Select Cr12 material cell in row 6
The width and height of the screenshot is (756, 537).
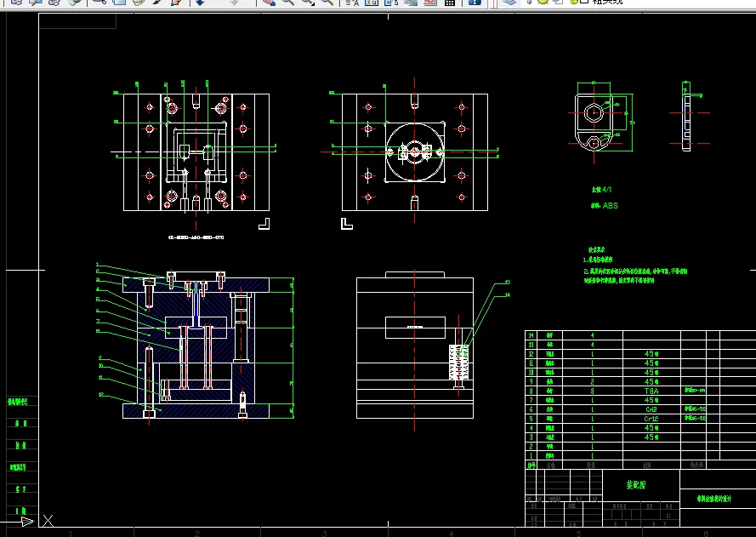(651, 409)
